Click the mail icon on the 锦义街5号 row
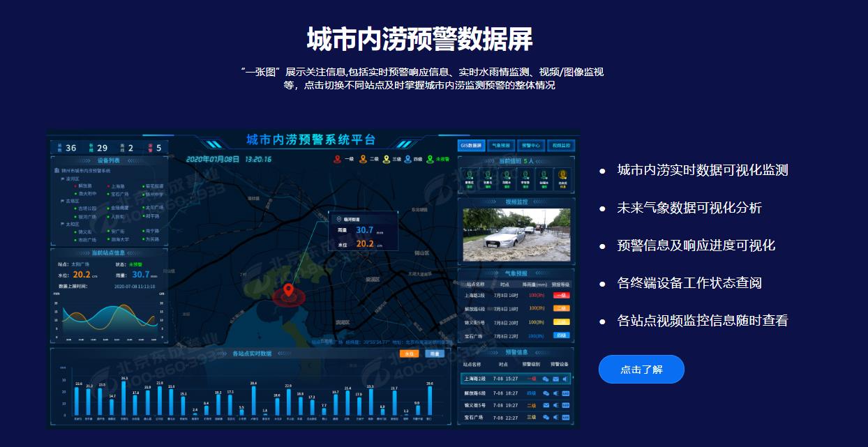The height and width of the screenshot is (447, 868). [x=546, y=405]
